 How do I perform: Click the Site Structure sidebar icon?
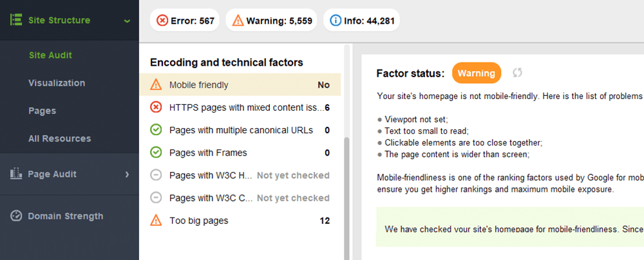(x=15, y=20)
